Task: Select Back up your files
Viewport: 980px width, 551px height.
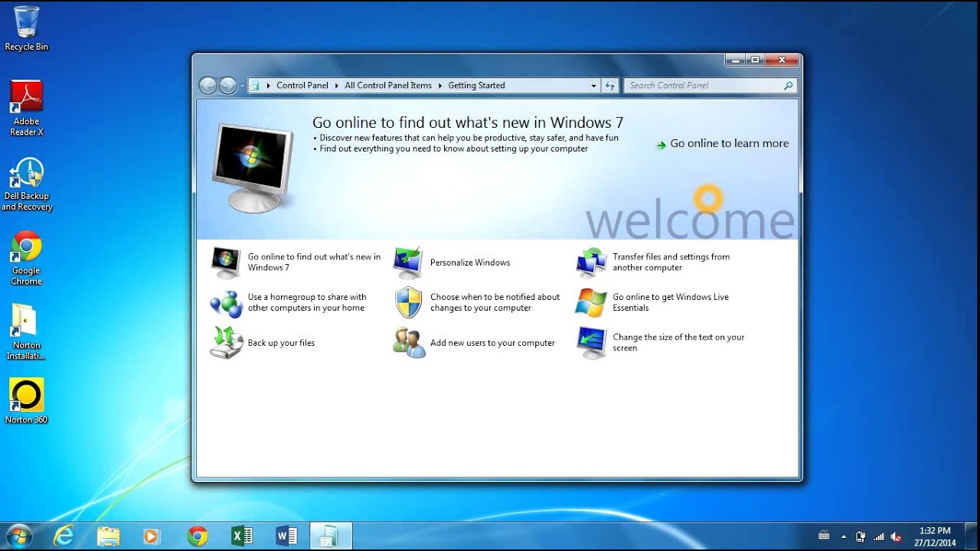Action: (263, 343)
